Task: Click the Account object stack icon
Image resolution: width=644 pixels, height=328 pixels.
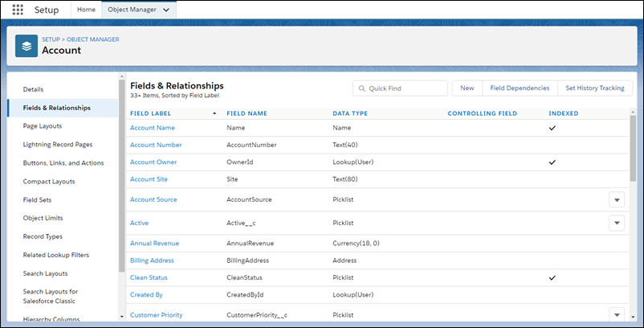Action: (x=26, y=46)
